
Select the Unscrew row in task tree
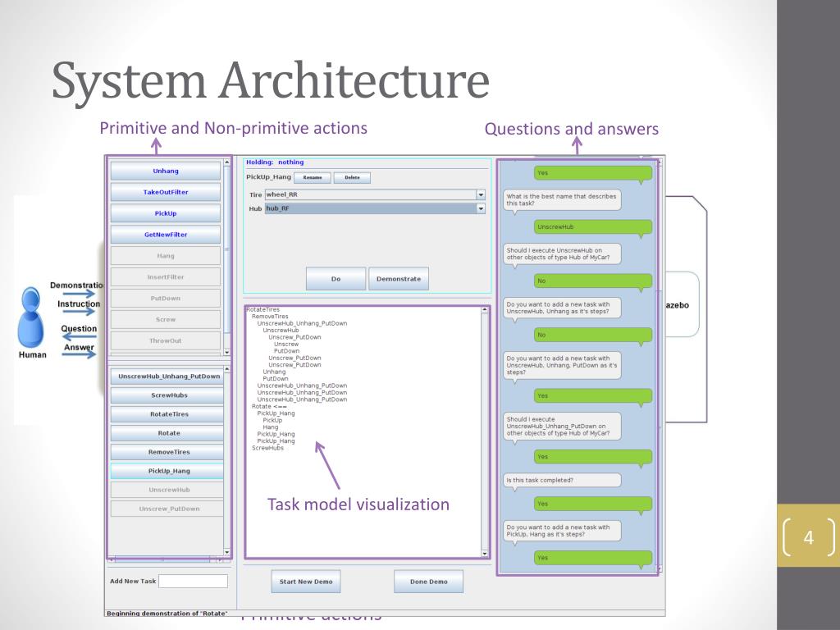[x=286, y=345]
